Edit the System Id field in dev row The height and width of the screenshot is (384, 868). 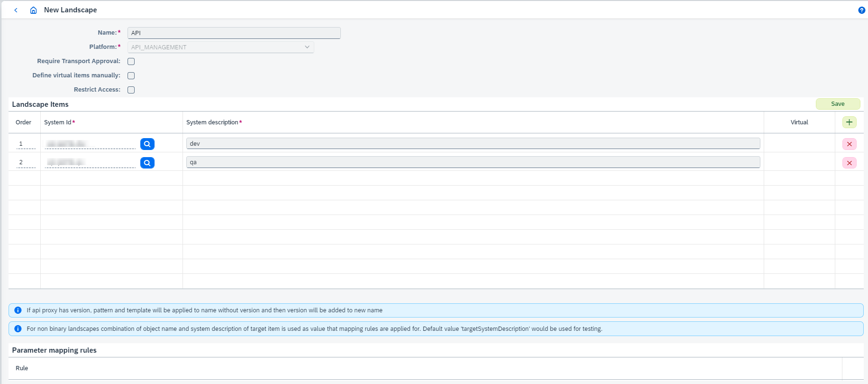click(x=90, y=144)
